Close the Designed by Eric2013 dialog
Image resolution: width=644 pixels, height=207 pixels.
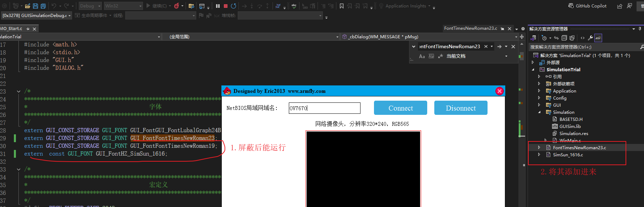500,91
